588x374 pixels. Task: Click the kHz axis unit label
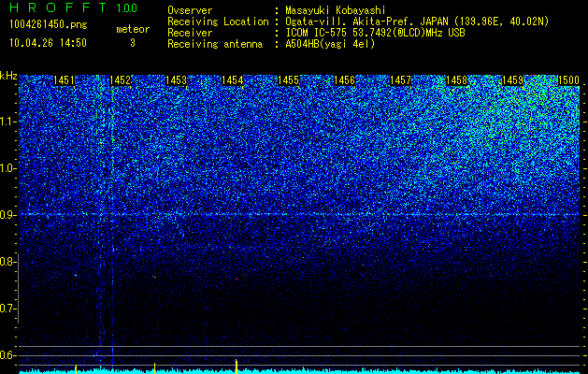tap(8, 76)
